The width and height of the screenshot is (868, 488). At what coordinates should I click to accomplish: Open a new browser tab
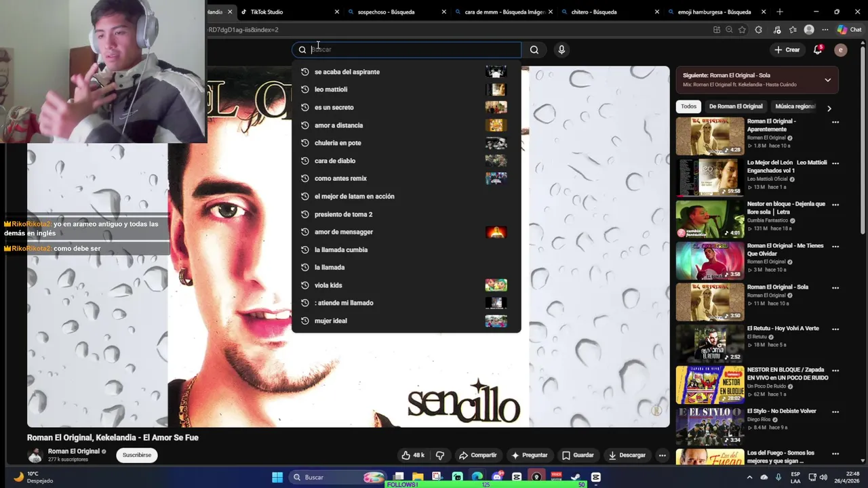click(x=780, y=12)
